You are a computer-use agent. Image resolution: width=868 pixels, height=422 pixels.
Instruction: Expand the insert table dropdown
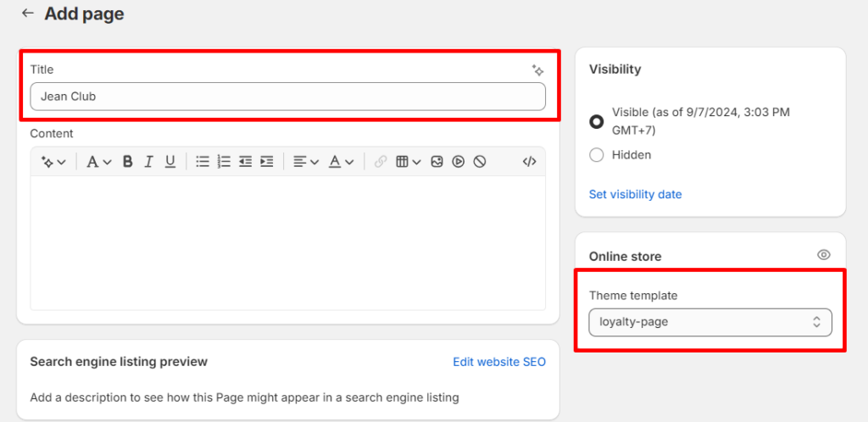pyautogui.click(x=408, y=161)
